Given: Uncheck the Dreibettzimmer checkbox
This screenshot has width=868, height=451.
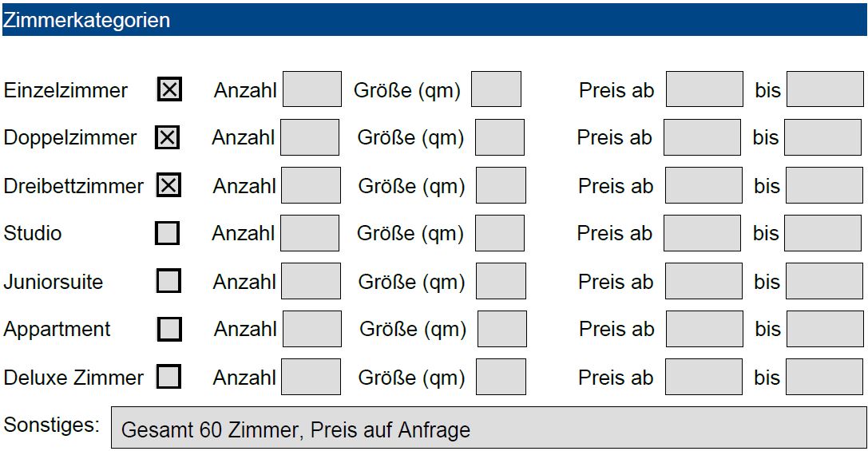Looking at the screenshot, I should (x=168, y=185).
